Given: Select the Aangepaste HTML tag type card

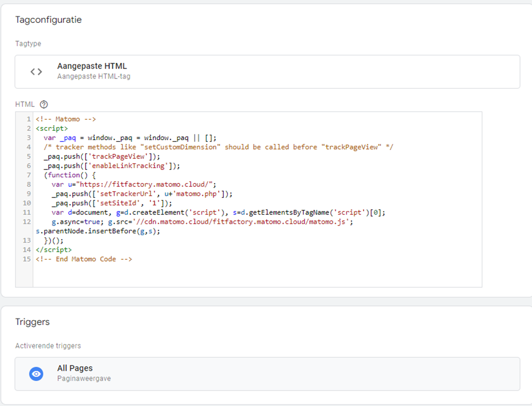Looking at the screenshot, I should click(x=267, y=72).
